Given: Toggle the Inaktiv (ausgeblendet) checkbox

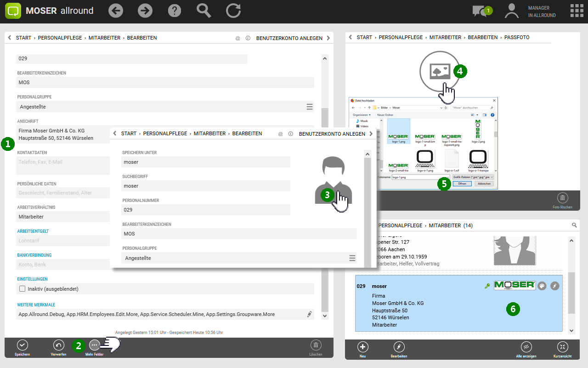Looking at the screenshot, I should pyautogui.click(x=22, y=289).
